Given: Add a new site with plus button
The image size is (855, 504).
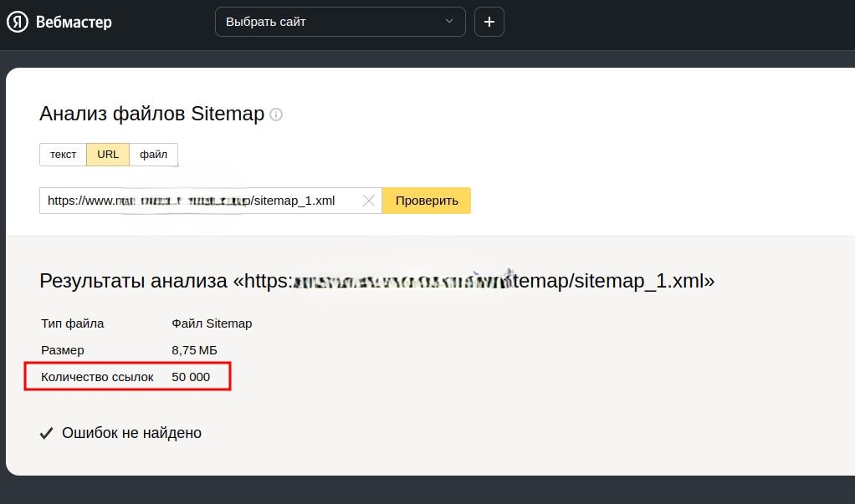Looking at the screenshot, I should (x=489, y=22).
